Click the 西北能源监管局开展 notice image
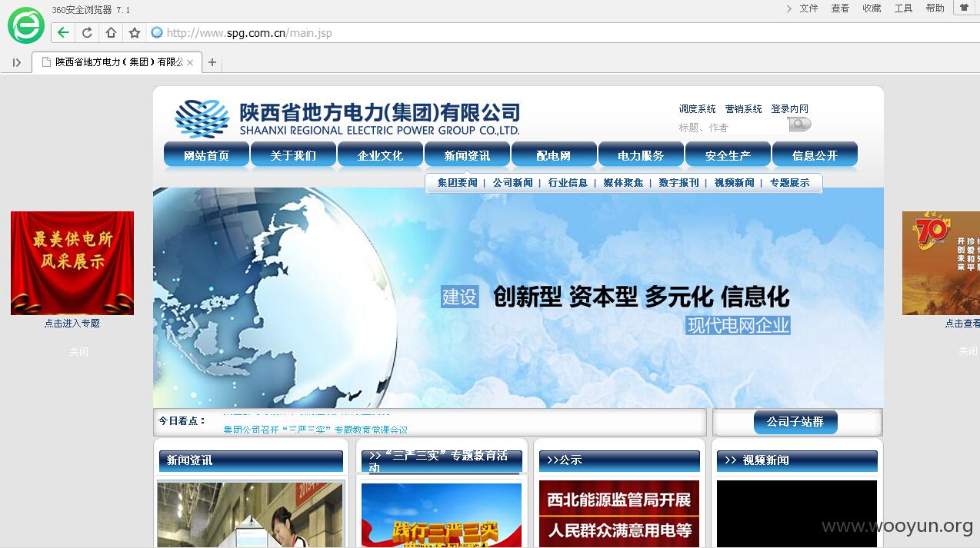 [x=619, y=514]
